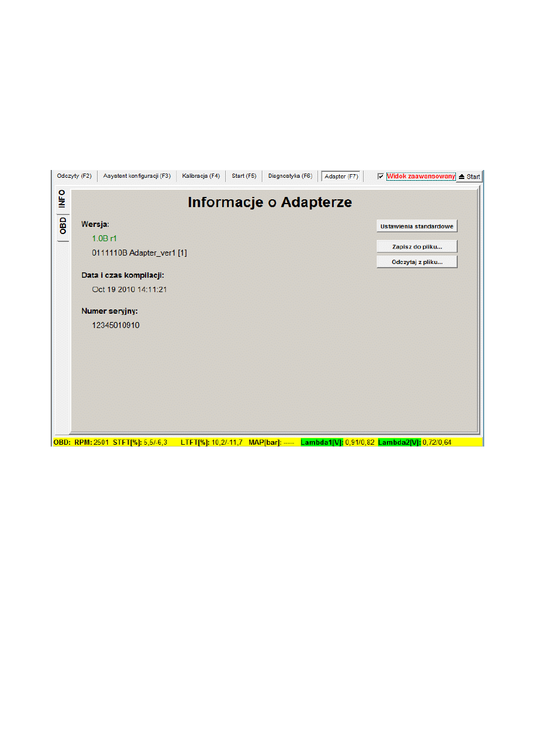Click the serial number 12345010910

[x=116, y=326]
